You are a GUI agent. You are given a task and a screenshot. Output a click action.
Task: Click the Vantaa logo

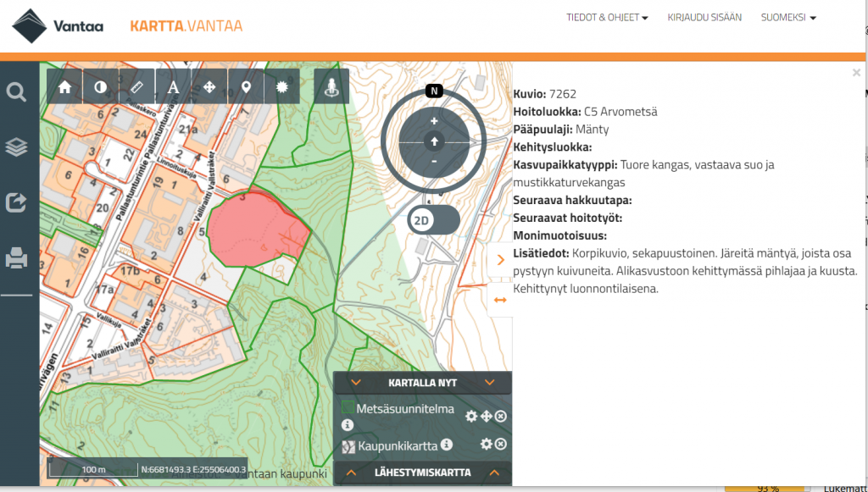click(x=58, y=26)
